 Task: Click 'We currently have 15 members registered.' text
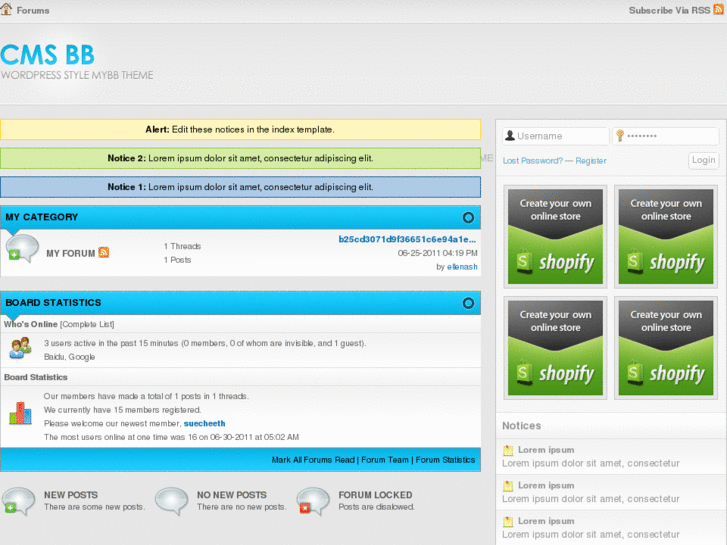pos(122,410)
